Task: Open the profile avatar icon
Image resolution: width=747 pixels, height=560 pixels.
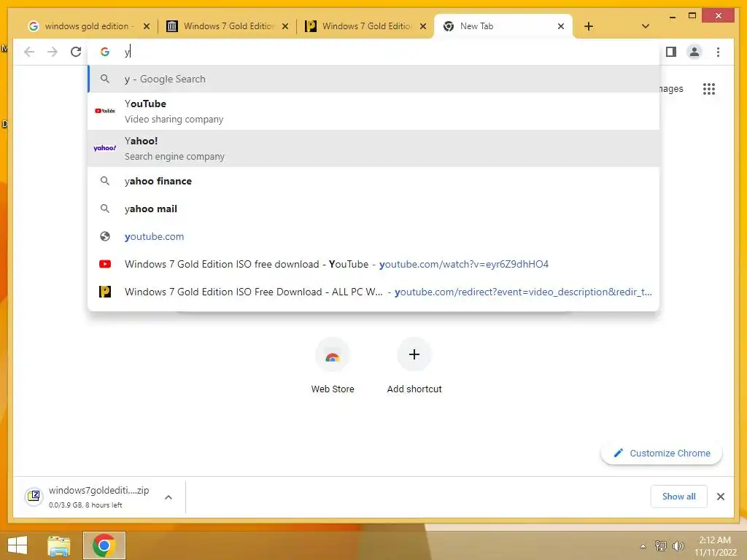Action: click(x=694, y=52)
